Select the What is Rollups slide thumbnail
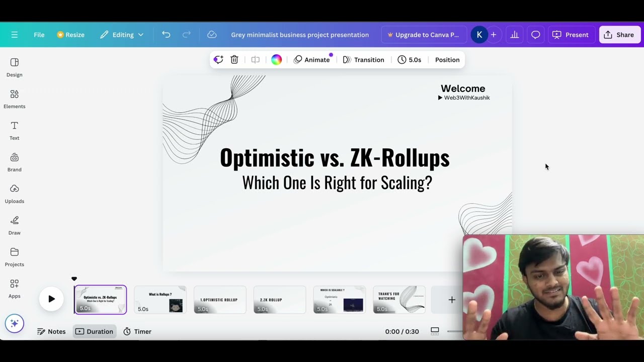This screenshot has height=362, width=644. click(160, 300)
